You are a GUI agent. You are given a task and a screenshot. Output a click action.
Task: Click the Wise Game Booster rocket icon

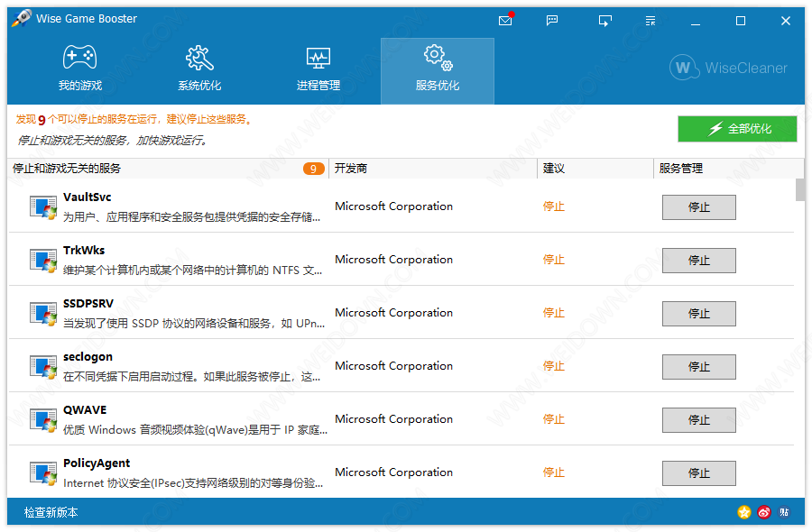(22, 18)
